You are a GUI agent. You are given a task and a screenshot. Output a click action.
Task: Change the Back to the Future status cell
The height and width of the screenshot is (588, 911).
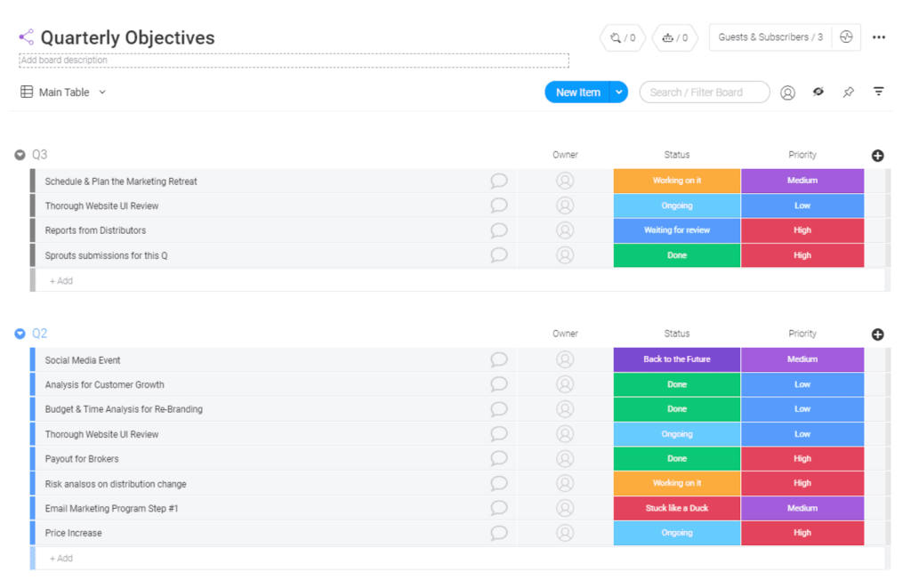point(677,359)
